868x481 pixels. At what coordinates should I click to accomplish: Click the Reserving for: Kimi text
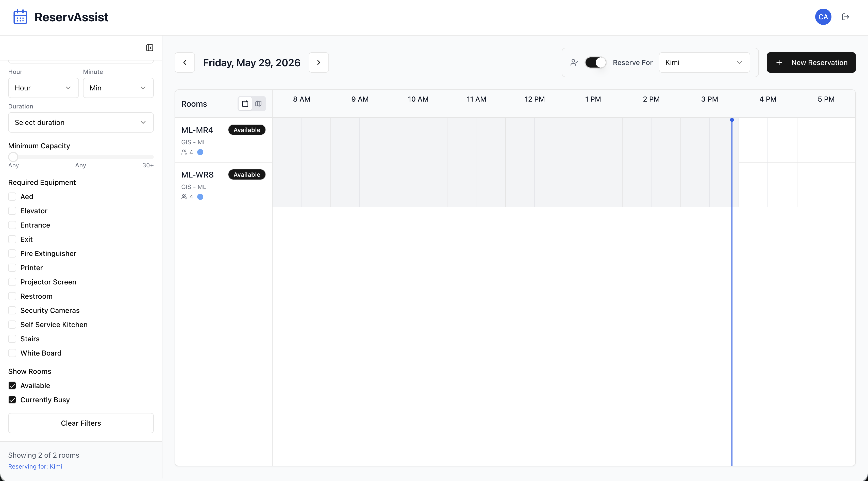pyautogui.click(x=35, y=466)
